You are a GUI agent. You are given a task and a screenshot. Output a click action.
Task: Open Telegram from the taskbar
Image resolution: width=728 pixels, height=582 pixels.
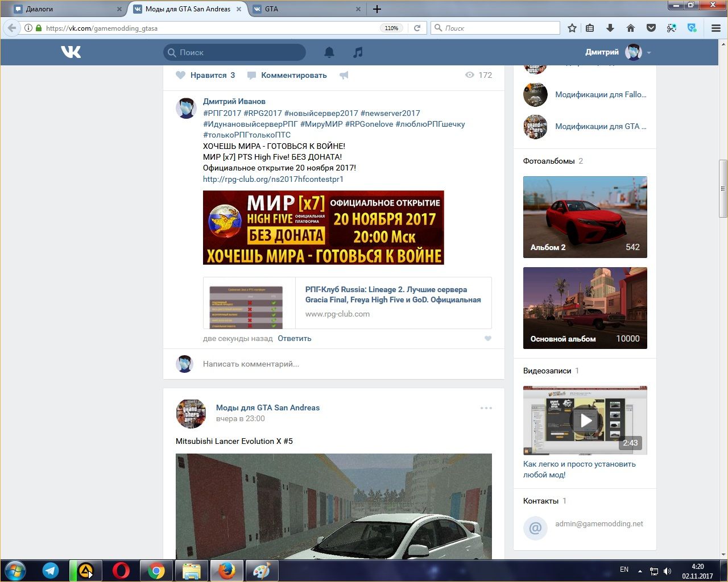tap(51, 571)
